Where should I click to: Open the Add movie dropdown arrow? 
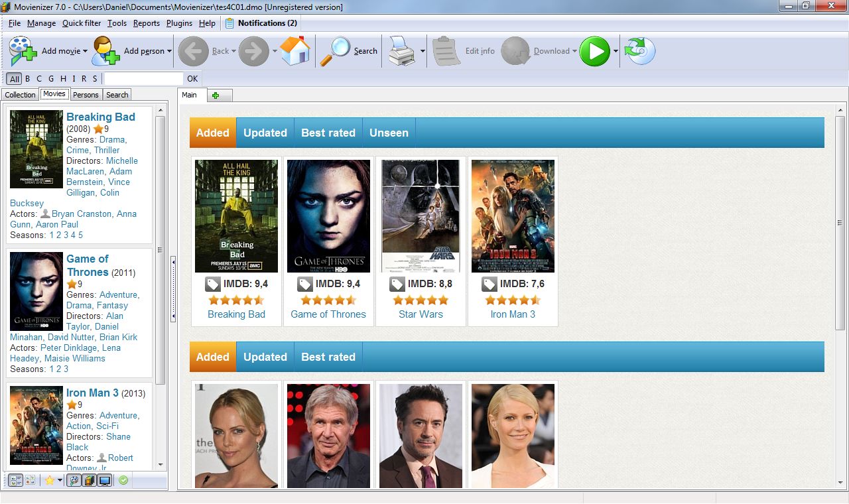(x=85, y=51)
